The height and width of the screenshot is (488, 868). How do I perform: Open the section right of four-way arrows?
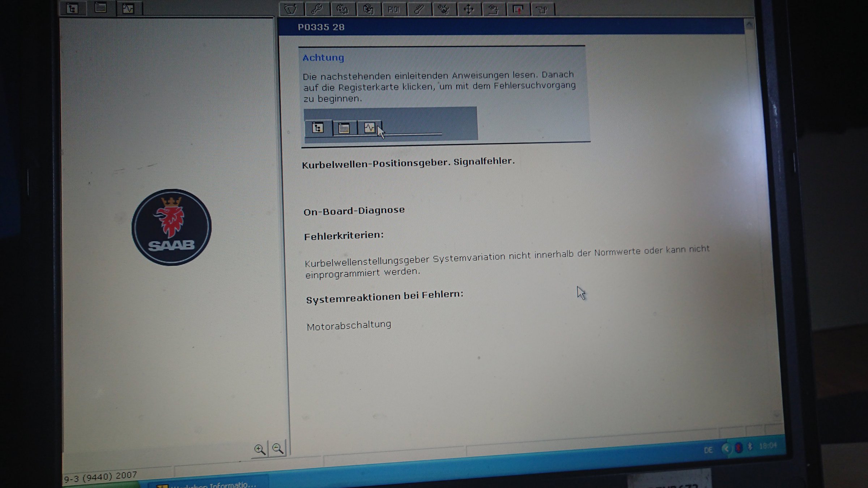coord(493,9)
